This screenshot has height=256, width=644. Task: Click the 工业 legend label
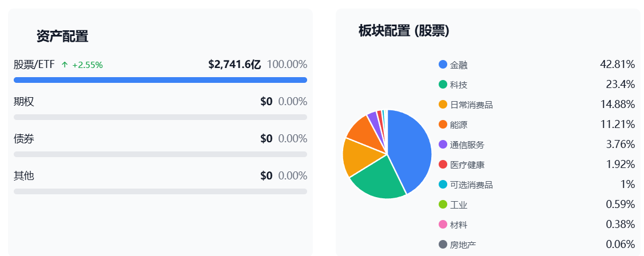tap(459, 205)
